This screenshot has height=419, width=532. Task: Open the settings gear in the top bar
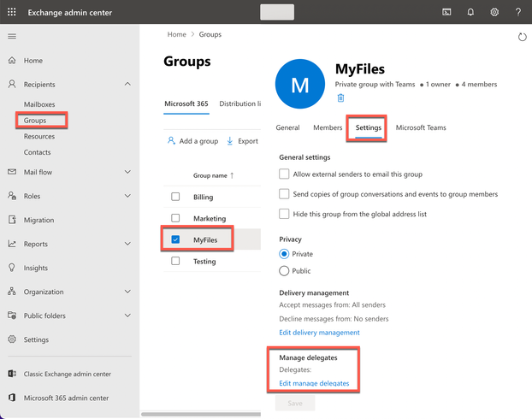[x=494, y=12]
